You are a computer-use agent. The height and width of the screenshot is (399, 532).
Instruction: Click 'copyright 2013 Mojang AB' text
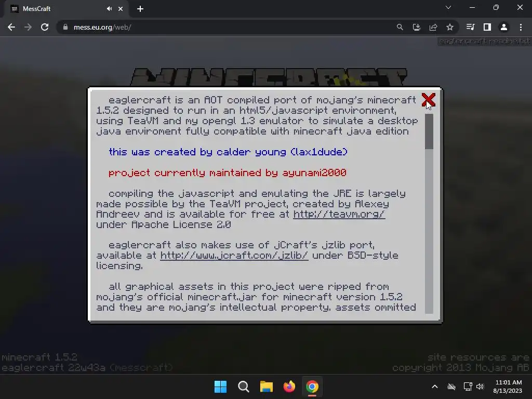click(460, 367)
